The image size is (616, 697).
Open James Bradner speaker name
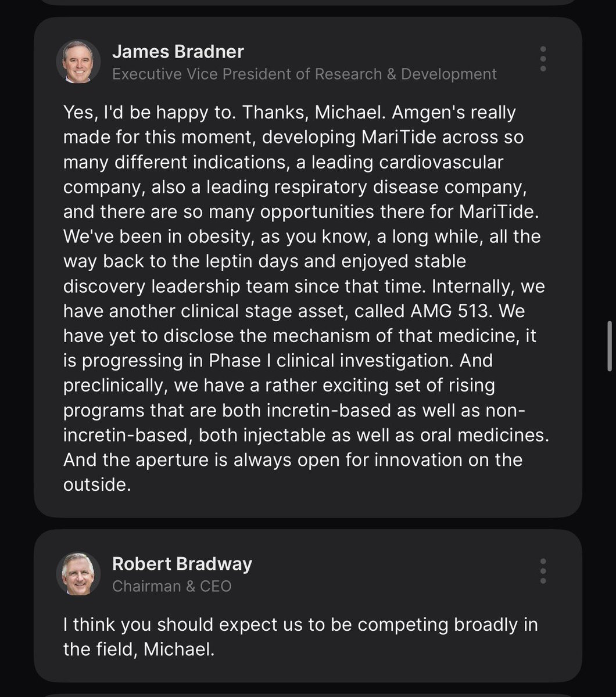tap(178, 51)
